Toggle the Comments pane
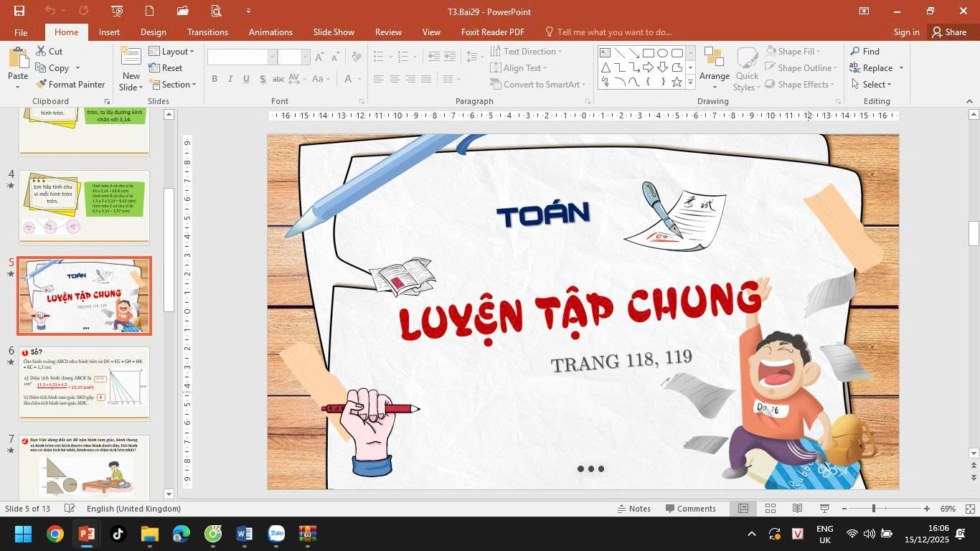Screen dimensions: 980x551 (x=690, y=509)
